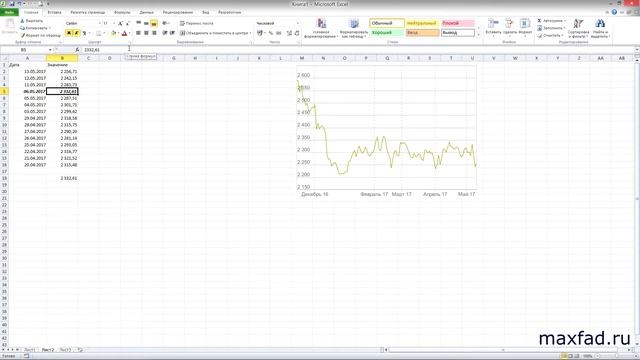Viewport: 640px width, 360px height.
Task: Click the Delete cells (Удалить) icon
Action: pyautogui.click(x=509, y=24)
